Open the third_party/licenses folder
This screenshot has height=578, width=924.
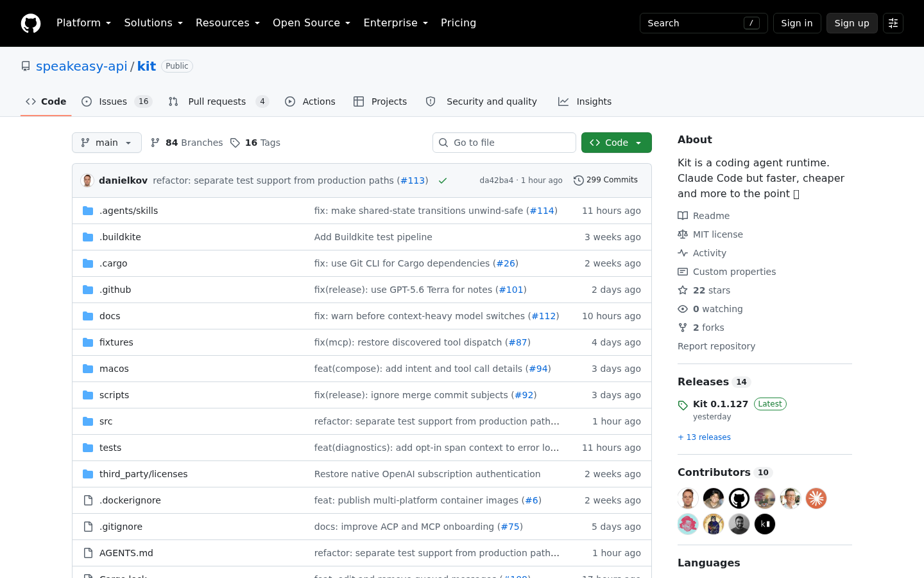pyautogui.click(x=144, y=474)
